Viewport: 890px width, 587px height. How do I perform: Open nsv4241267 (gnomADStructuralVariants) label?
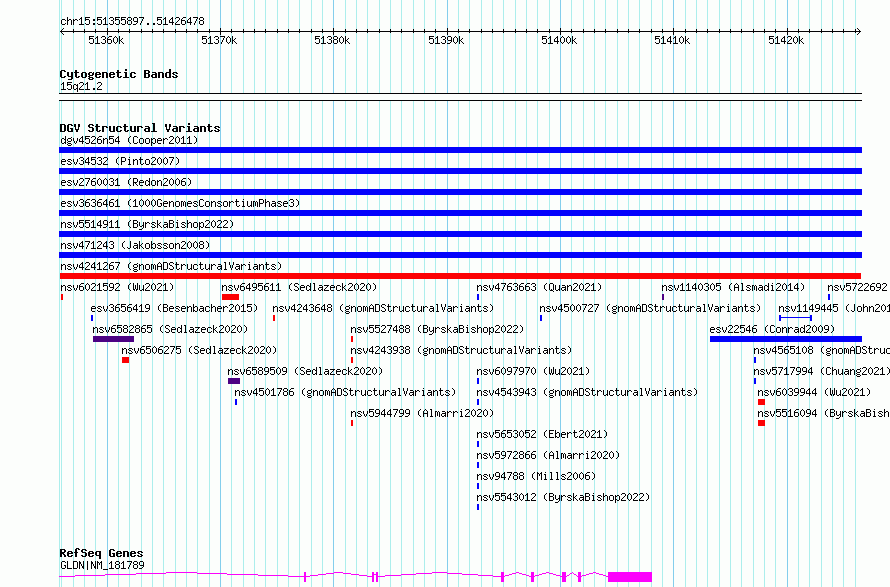171,266
